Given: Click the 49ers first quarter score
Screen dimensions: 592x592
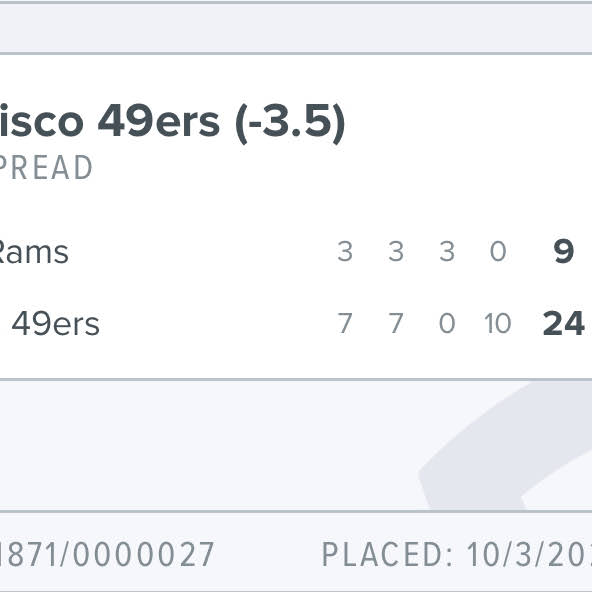Looking at the screenshot, I should click(x=345, y=323).
